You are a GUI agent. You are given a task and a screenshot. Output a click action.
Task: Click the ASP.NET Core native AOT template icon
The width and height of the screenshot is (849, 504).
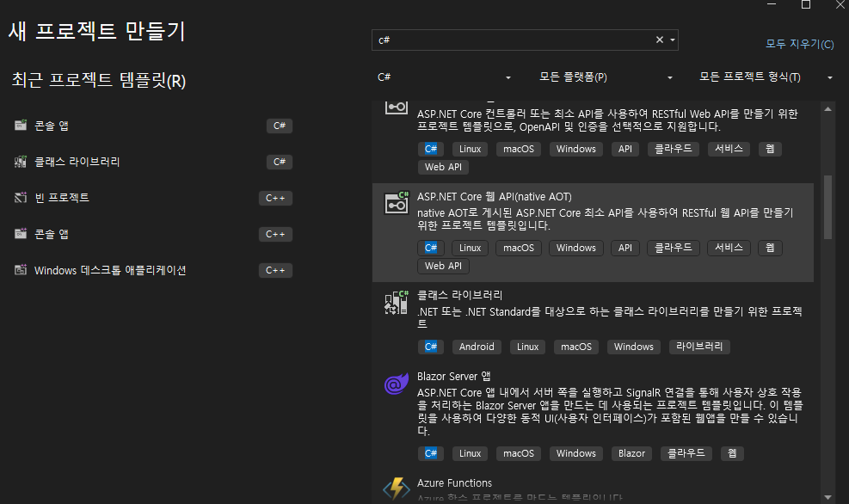point(397,204)
